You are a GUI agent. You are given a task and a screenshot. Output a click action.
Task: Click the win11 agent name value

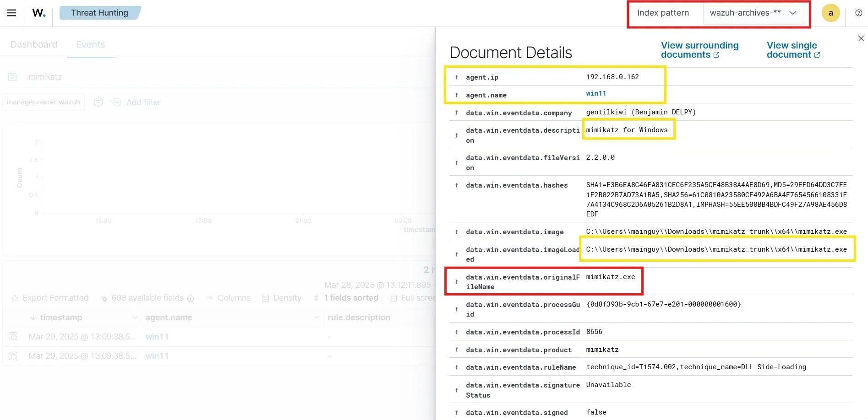pos(596,93)
